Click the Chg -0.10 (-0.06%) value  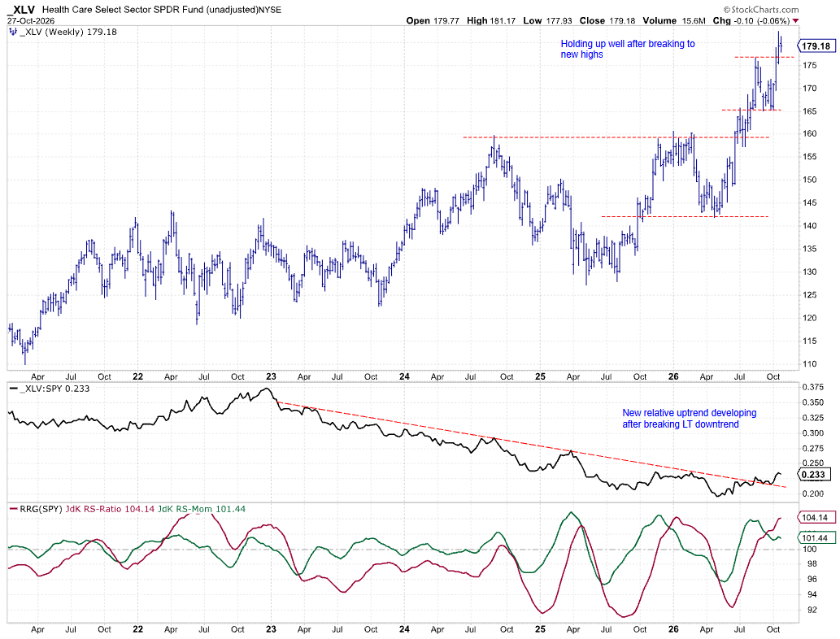751,21
